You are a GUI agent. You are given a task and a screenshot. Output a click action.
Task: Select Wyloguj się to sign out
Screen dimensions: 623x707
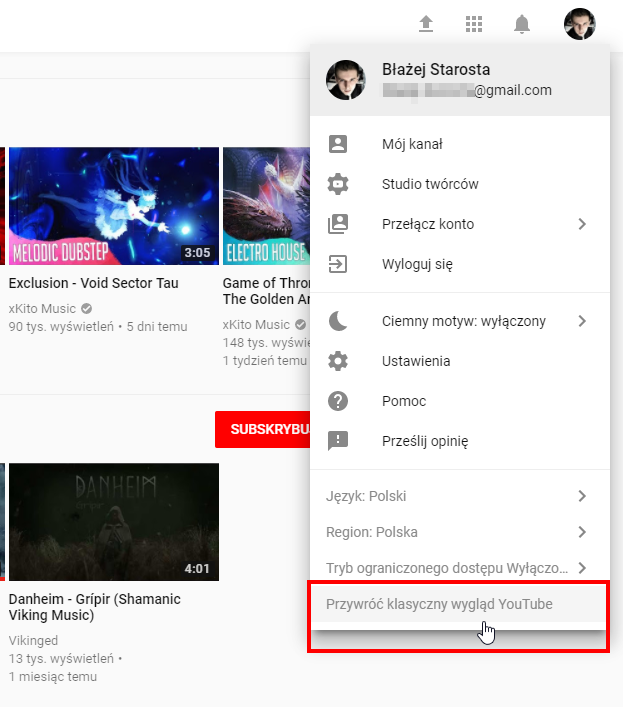(460, 264)
